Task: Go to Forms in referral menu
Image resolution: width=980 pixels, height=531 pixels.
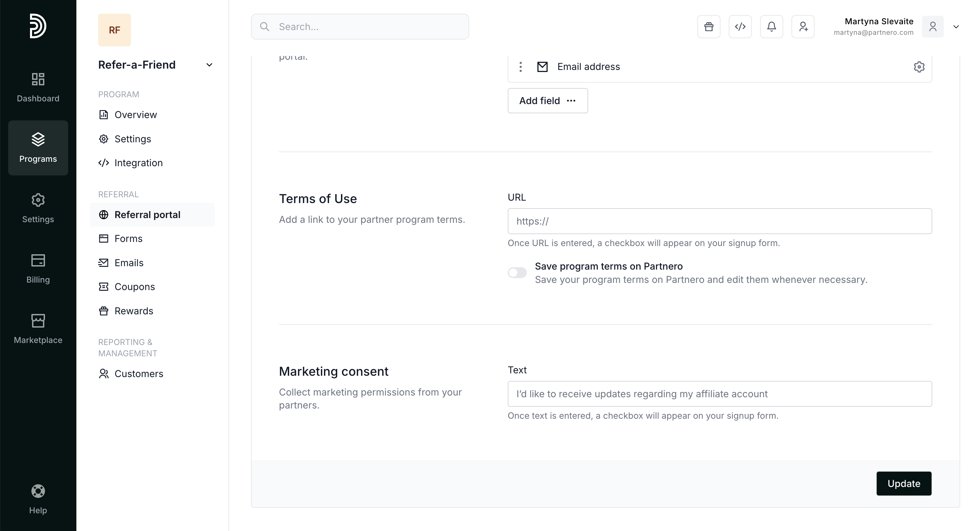Action: coord(128,239)
